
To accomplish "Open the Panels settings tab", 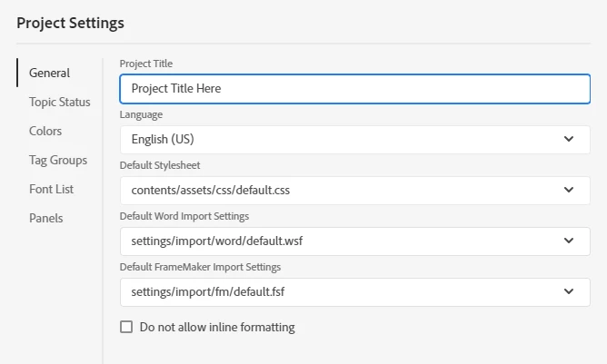I will click(46, 218).
